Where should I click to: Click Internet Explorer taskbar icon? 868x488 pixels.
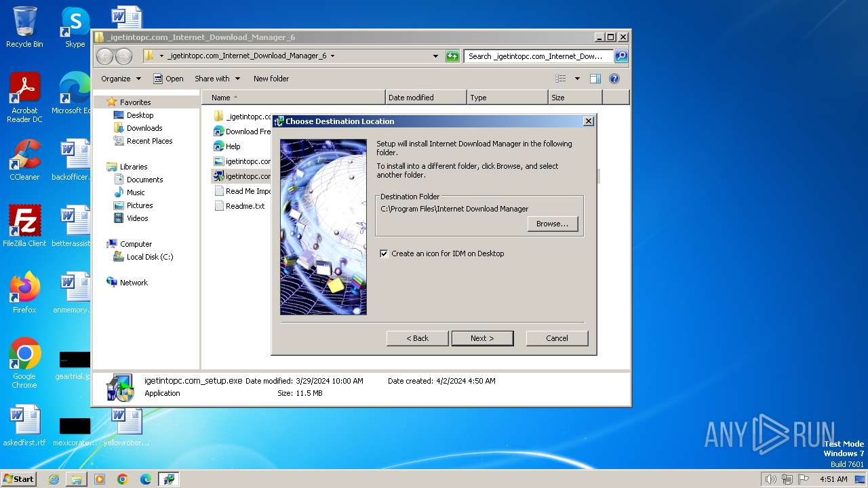[x=54, y=479]
